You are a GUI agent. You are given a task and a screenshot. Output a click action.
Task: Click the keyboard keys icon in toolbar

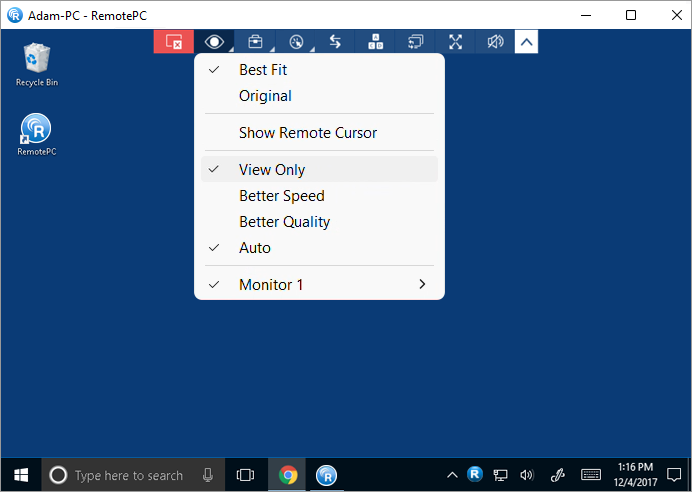[x=375, y=42]
